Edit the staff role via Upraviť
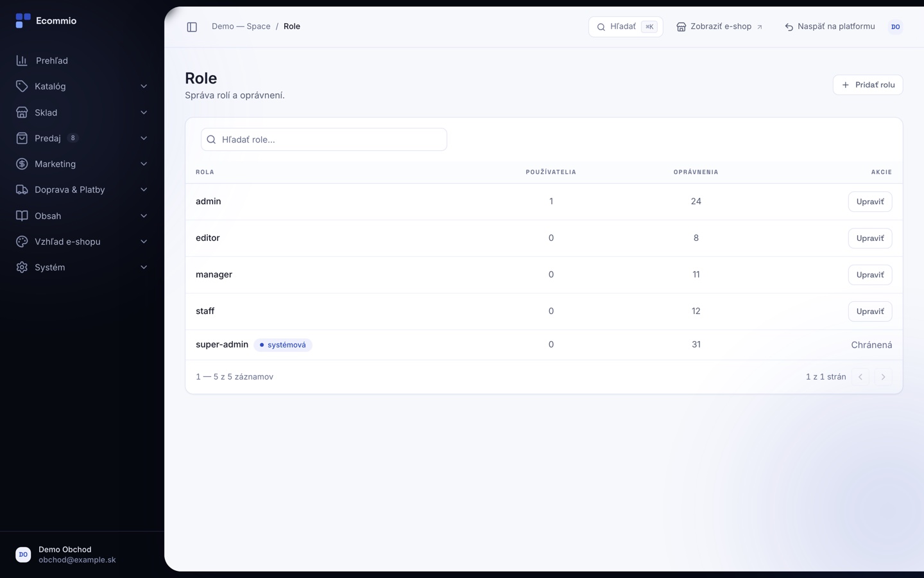Screen dimensions: 924x578 [x=870, y=311]
